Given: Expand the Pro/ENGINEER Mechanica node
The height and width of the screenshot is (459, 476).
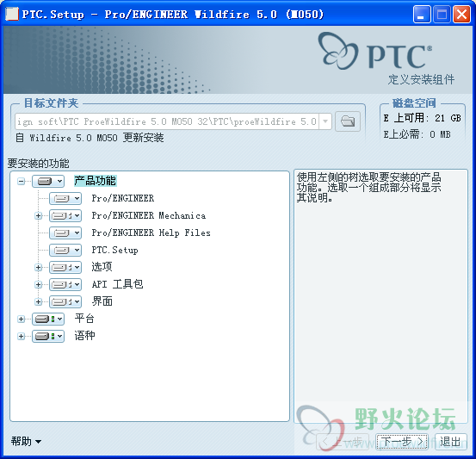Looking at the screenshot, I should pos(38,215).
